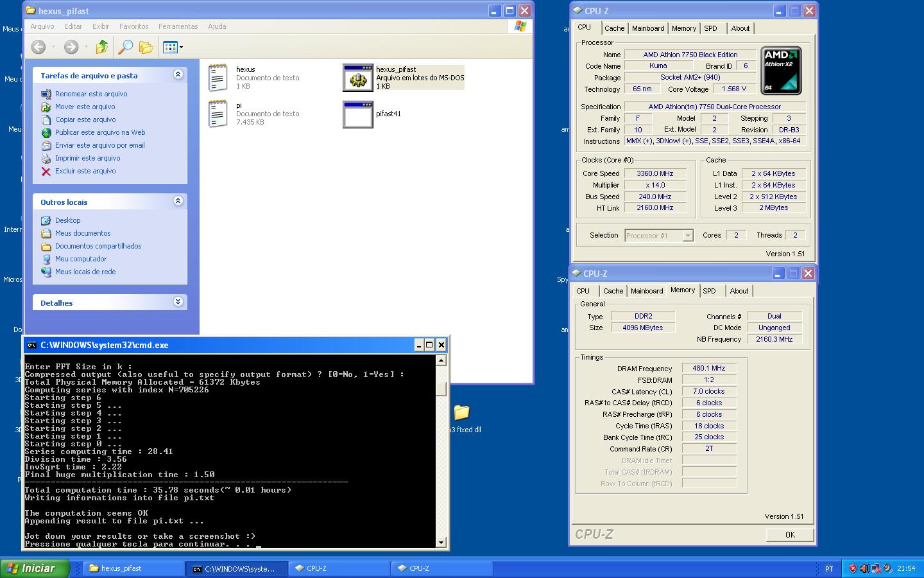
Task: Switch to Mainboard tab in upper CPU-Z
Action: [x=648, y=28]
